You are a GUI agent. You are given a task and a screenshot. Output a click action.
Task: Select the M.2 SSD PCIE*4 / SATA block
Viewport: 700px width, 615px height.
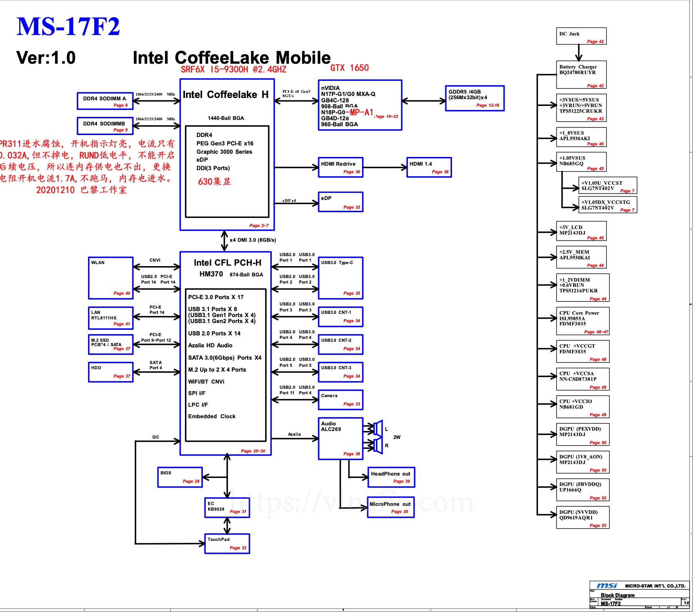(x=111, y=345)
